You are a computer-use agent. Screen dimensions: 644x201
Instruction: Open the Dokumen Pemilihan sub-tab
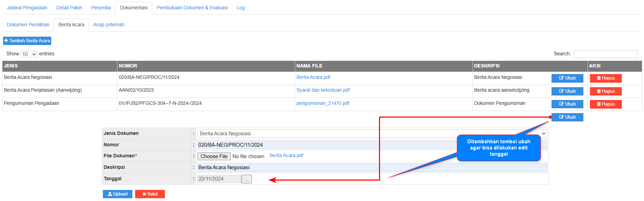pyautogui.click(x=28, y=25)
